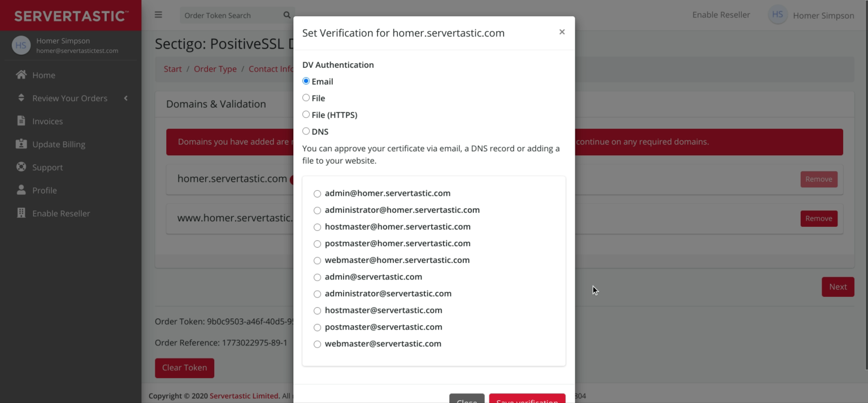868x403 pixels.
Task: Open the Servertastic Limited footer link
Action: coord(245,396)
